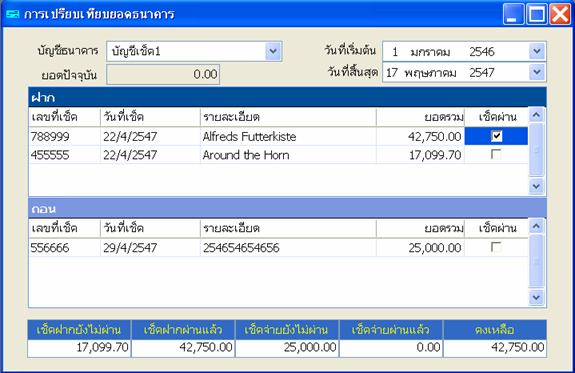Click the current balance field showing 0.00

click(163, 74)
